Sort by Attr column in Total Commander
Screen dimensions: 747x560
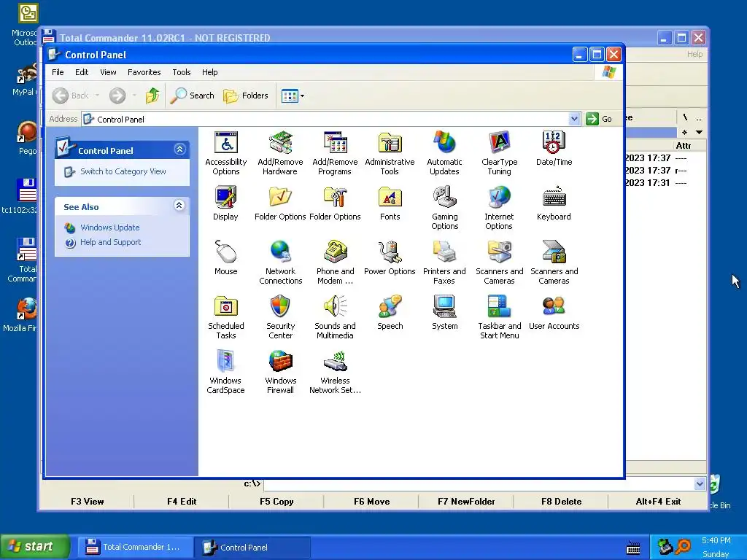click(x=683, y=146)
